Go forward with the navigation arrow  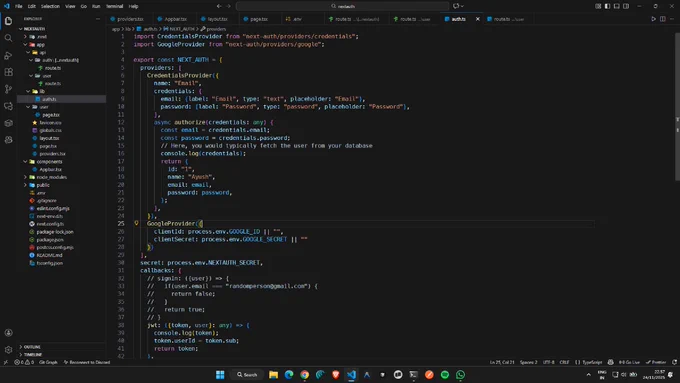click(229, 6)
